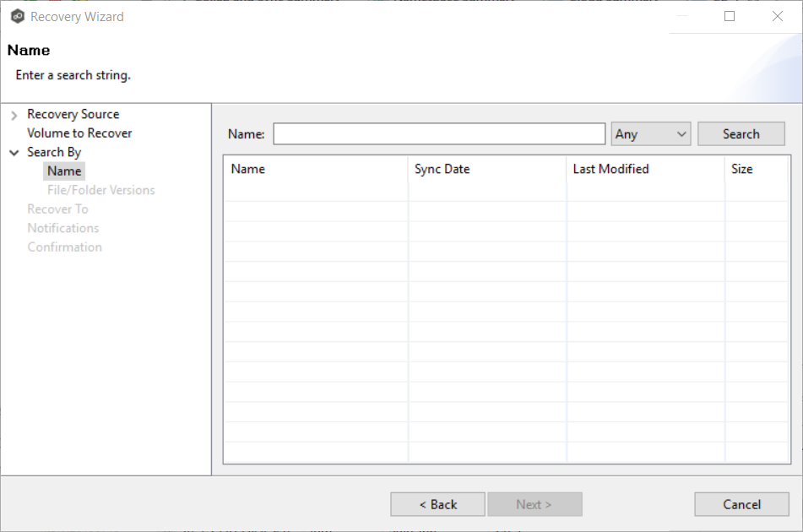This screenshot has height=532, width=803.
Task: Open the File/Folder Versions step
Action: 100,190
